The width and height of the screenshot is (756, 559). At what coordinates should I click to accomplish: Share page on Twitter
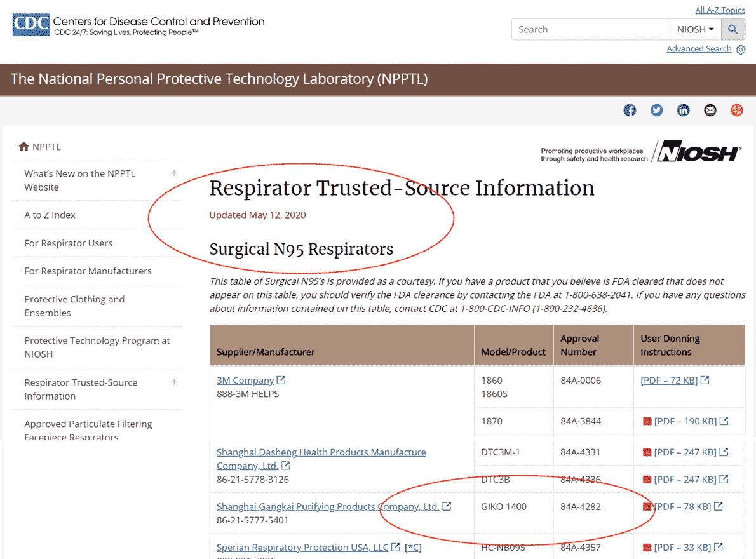657,111
